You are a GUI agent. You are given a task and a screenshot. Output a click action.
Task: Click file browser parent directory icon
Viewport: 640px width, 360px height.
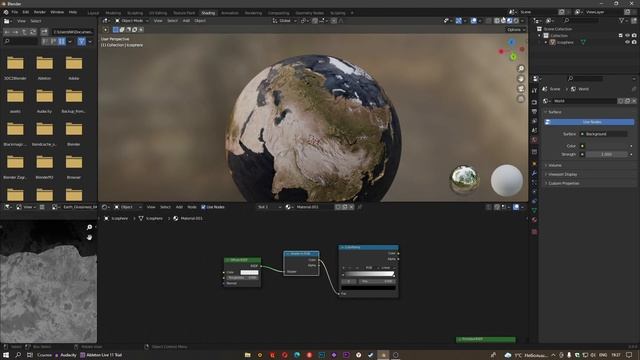tap(24, 31)
